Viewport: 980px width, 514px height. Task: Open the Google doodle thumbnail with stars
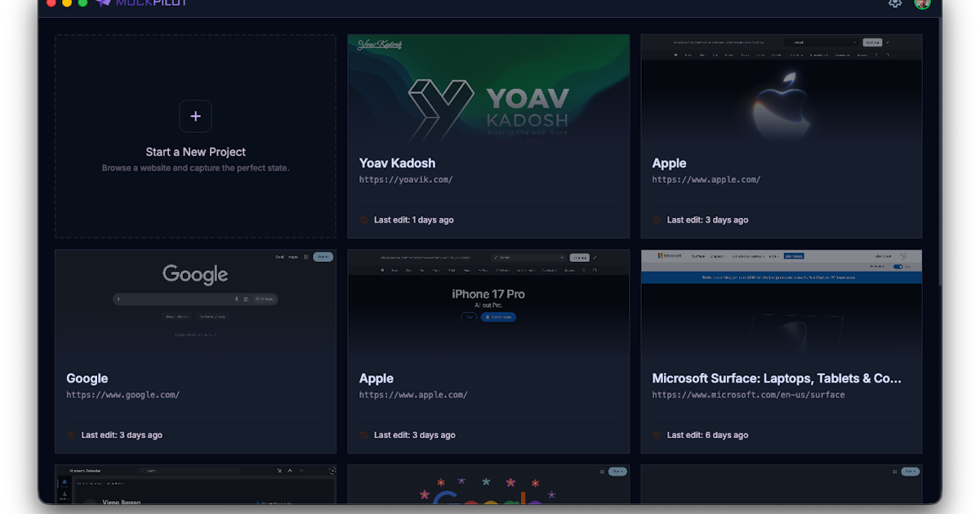(488, 485)
